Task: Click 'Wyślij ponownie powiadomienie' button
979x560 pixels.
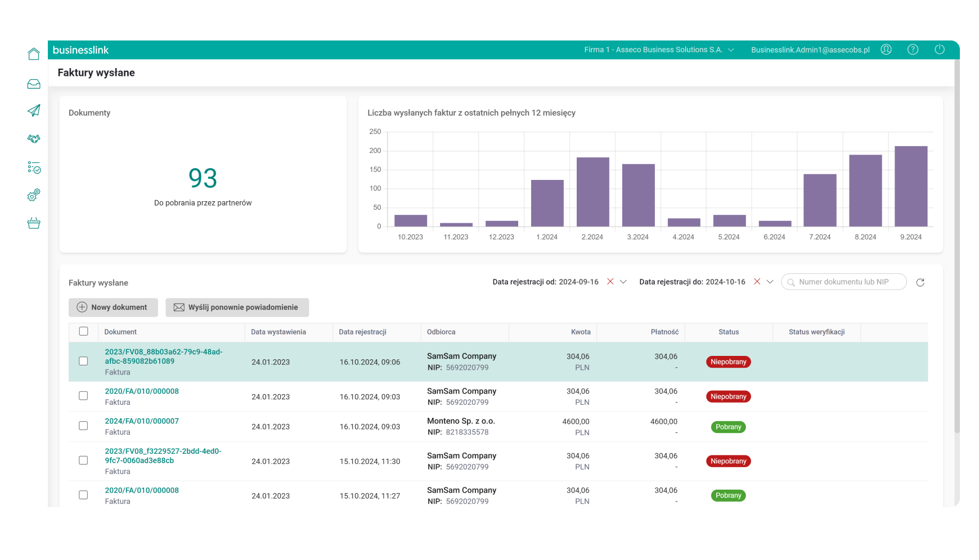Action: pos(237,308)
